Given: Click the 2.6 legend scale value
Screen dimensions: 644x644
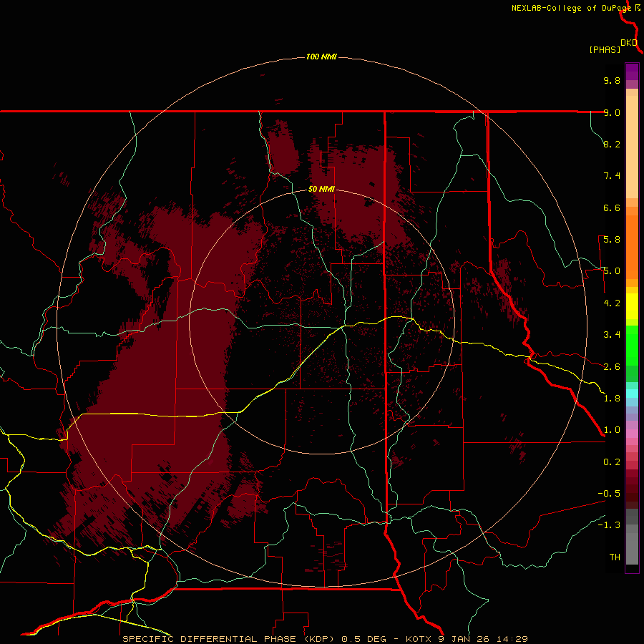Looking at the screenshot, I should 612,367.
